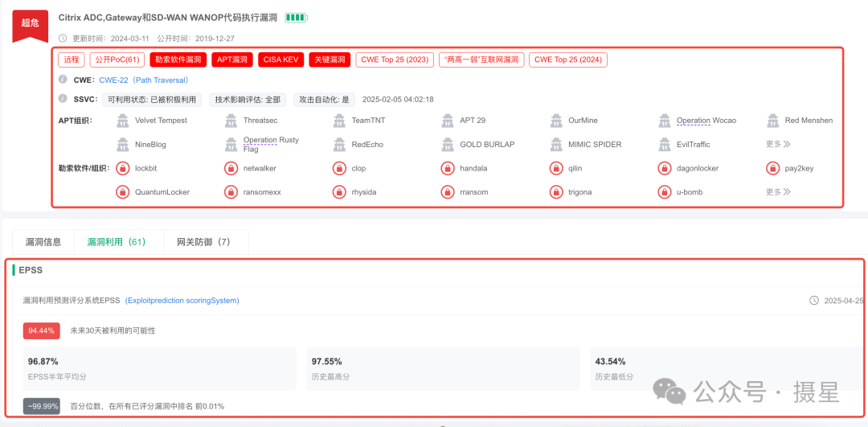
Task: Click the gray ~99.99% percentile badge
Action: point(42,406)
